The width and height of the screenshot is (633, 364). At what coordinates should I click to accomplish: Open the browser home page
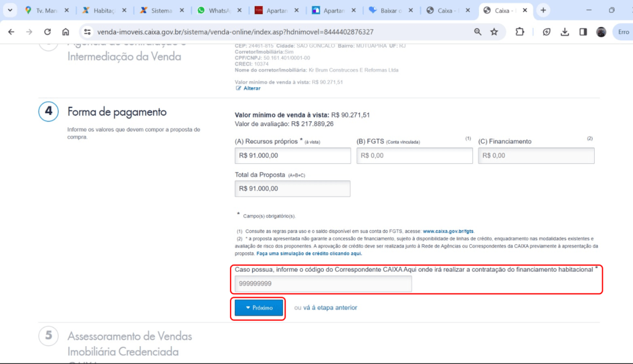(x=66, y=32)
